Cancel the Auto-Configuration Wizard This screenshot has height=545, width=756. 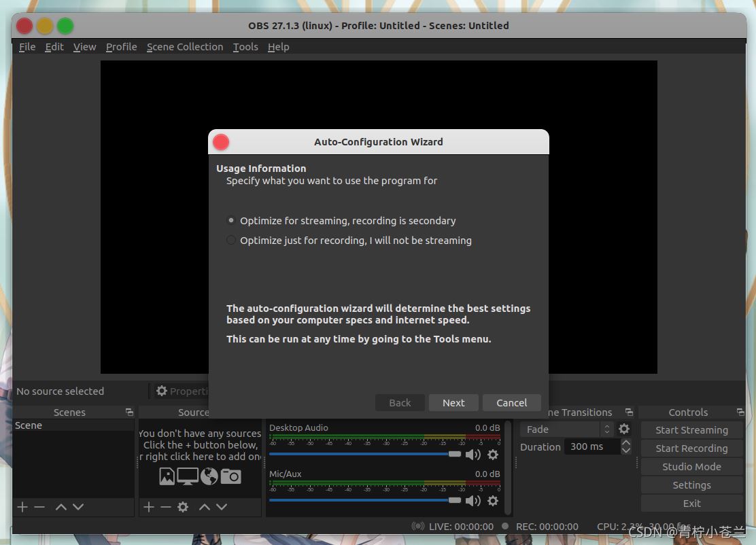click(x=511, y=402)
